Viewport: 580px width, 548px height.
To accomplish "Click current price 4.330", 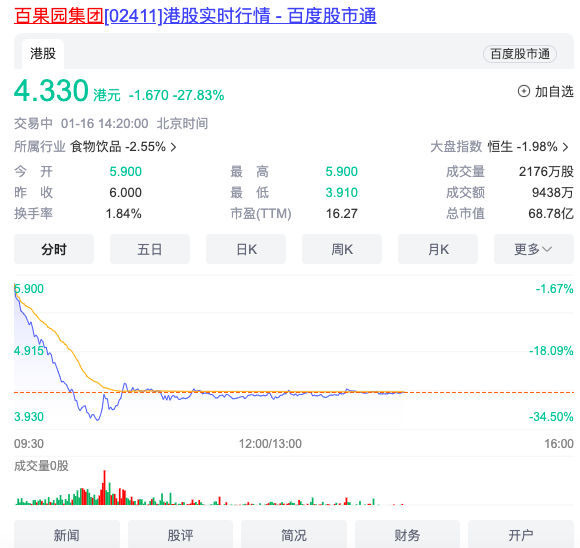I will 51,90.
